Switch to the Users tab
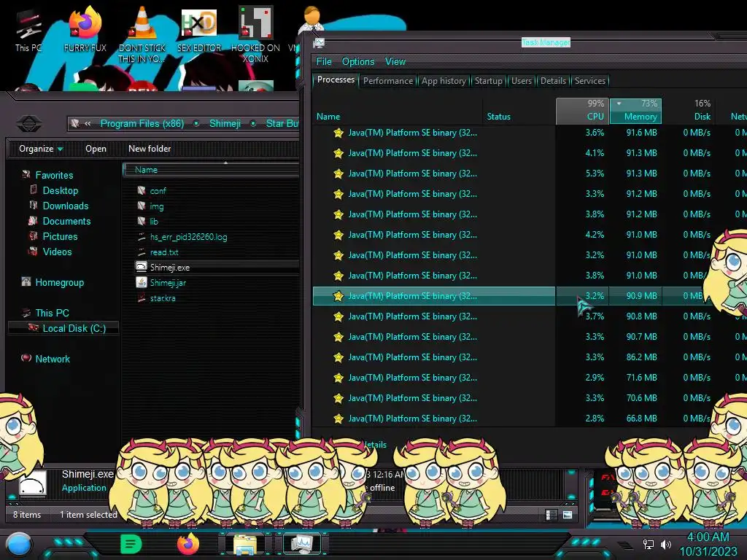The width and height of the screenshot is (747, 560). coord(521,81)
